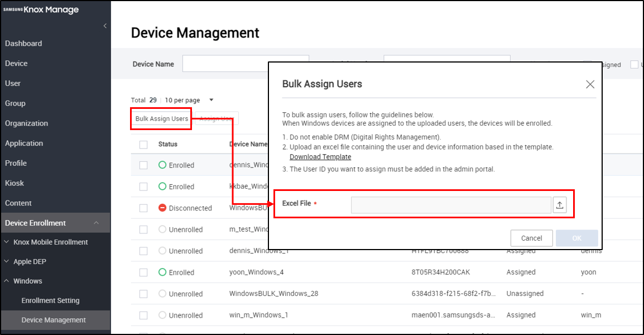The width and height of the screenshot is (644, 335).
Task: Click the Excel file upload icon
Action: point(559,205)
